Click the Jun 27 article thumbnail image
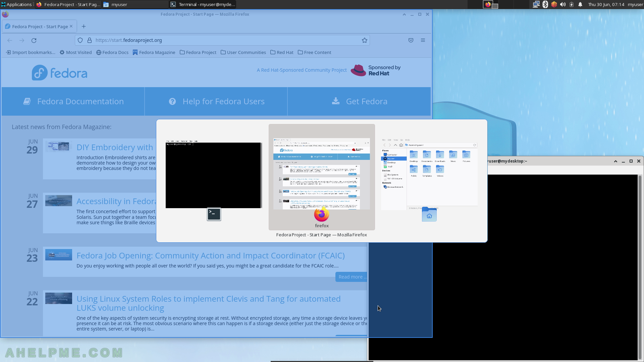Image resolution: width=644 pixels, height=362 pixels. pyautogui.click(x=59, y=201)
